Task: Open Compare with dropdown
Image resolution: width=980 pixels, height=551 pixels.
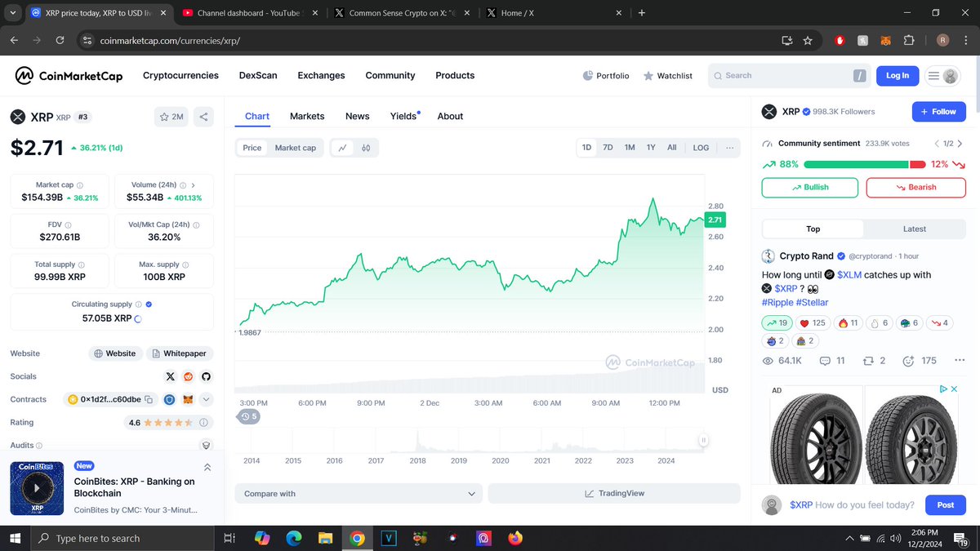Action: pos(359,494)
